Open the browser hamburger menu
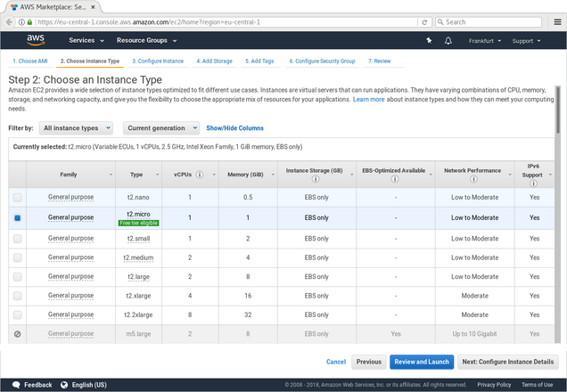 (557, 22)
